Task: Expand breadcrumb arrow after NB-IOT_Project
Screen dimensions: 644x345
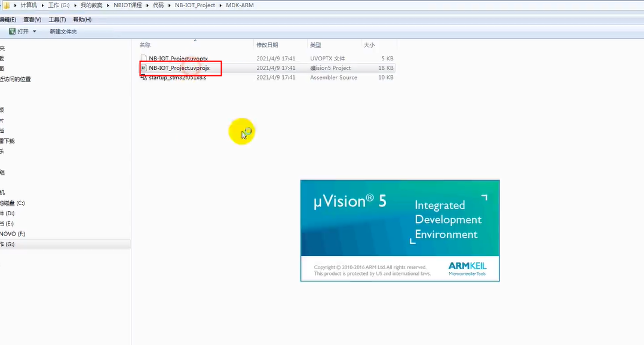Action: click(220, 5)
